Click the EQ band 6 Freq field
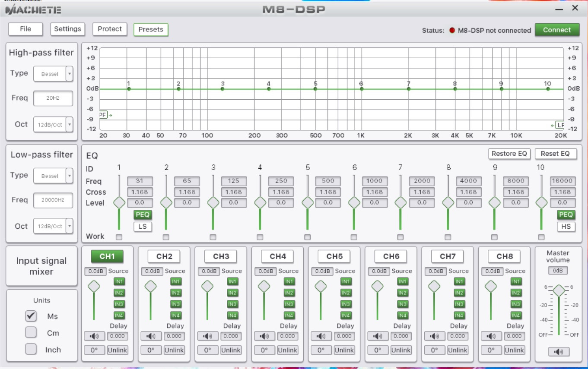 [x=375, y=181]
